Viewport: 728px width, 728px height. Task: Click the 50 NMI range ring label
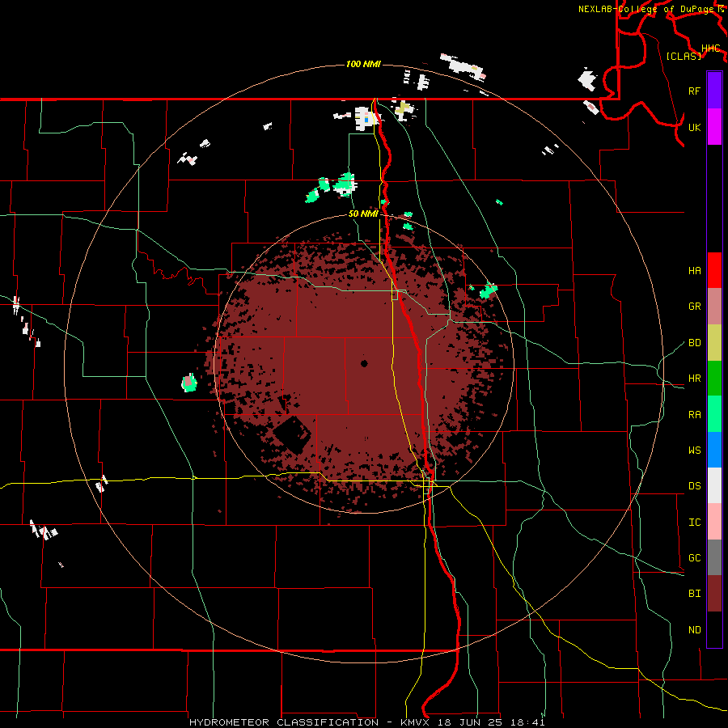(x=363, y=214)
